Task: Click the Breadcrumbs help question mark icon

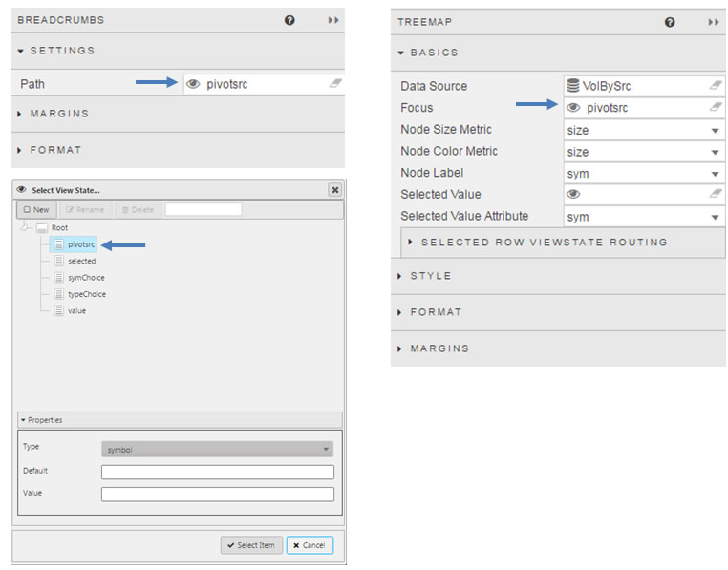Action: 289,20
